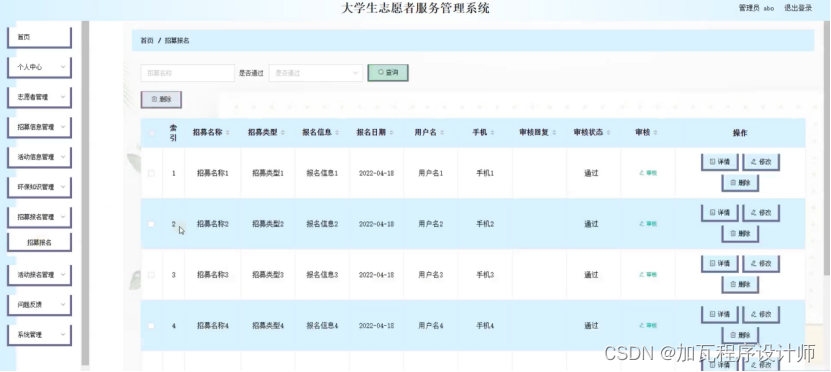Click the sidebar vertical scrollbar
Viewport: 831px width, 372px height.
pos(85,193)
